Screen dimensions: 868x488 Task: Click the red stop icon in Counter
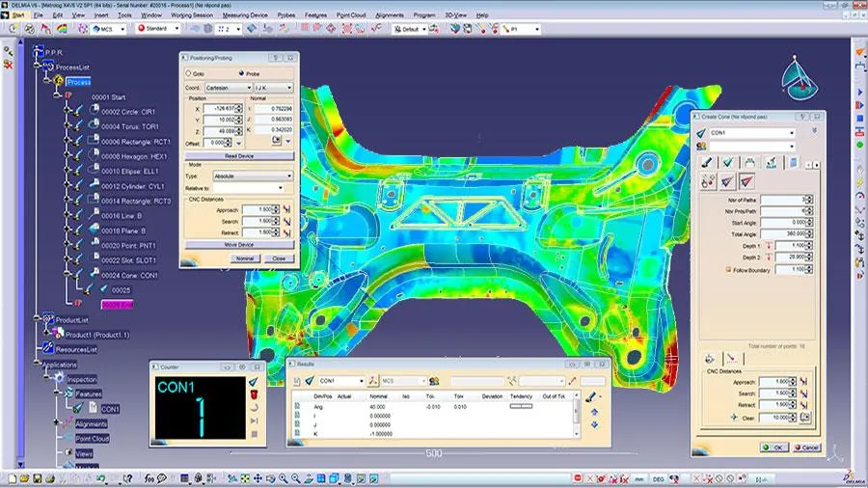[x=253, y=395]
